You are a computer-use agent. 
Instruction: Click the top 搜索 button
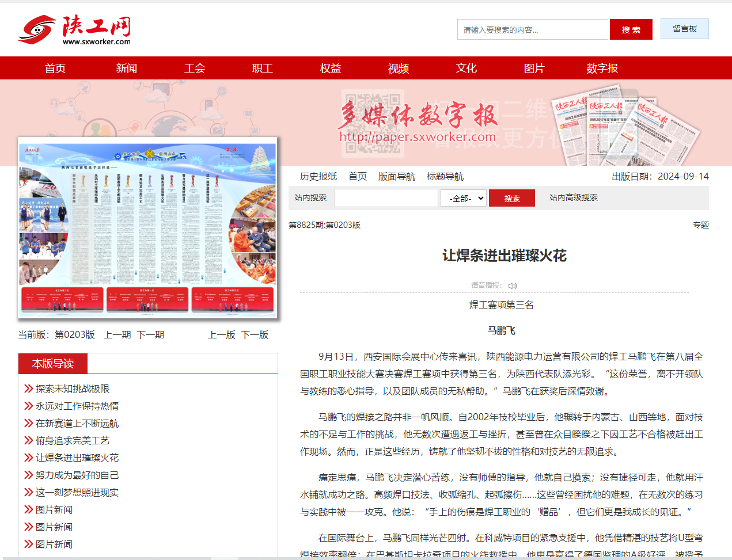point(631,30)
